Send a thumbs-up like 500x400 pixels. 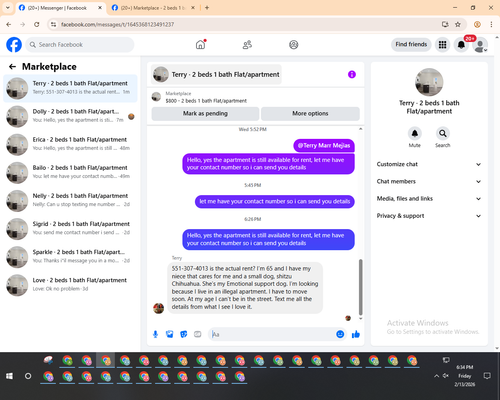click(356, 334)
